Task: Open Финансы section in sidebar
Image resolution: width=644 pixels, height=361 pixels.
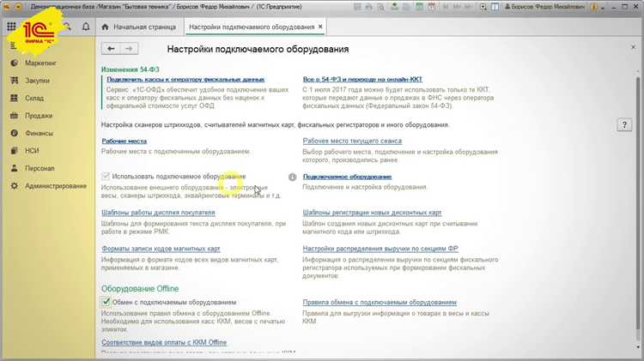Action: [x=39, y=133]
